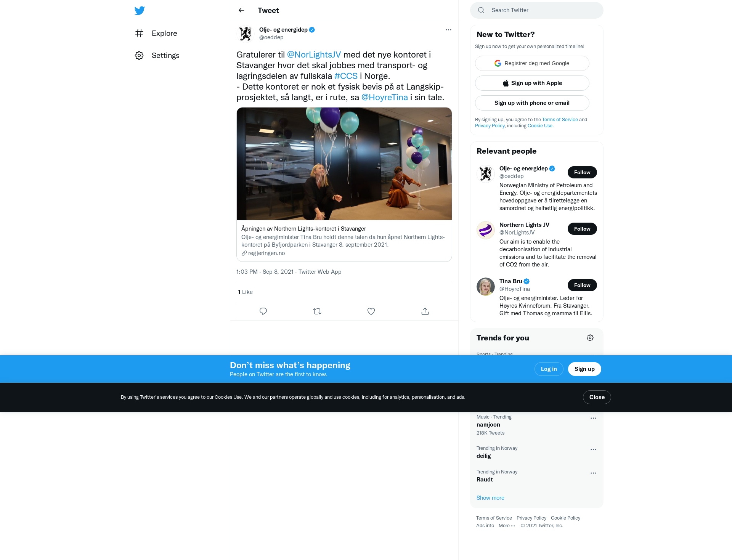Open the tweet's more options menu
This screenshot has height=560, width=732.
448,30
